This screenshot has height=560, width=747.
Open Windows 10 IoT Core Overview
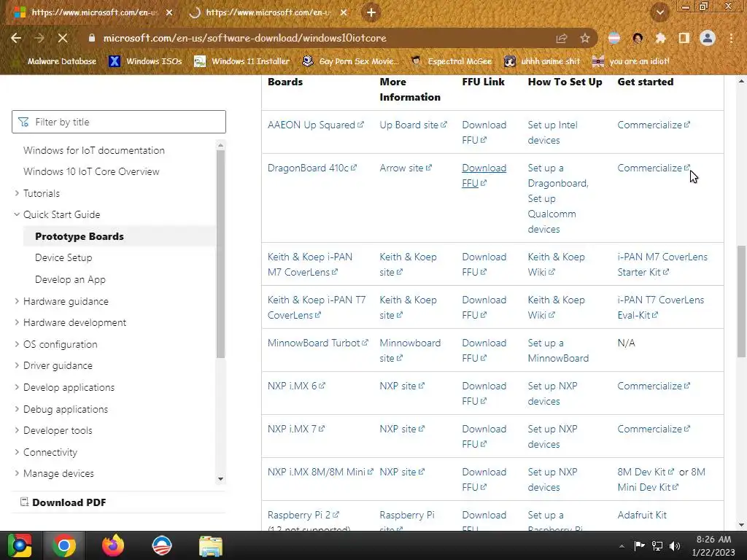(91, 171)
